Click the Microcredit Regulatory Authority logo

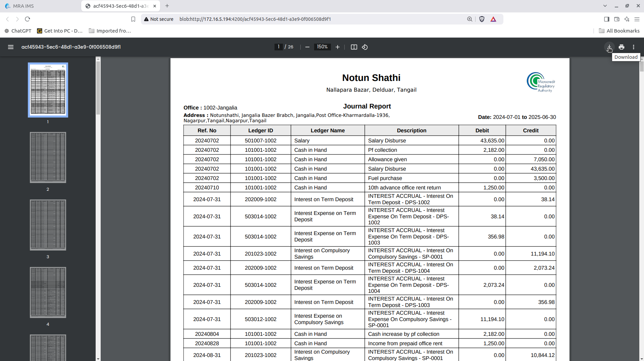point(541,82)
